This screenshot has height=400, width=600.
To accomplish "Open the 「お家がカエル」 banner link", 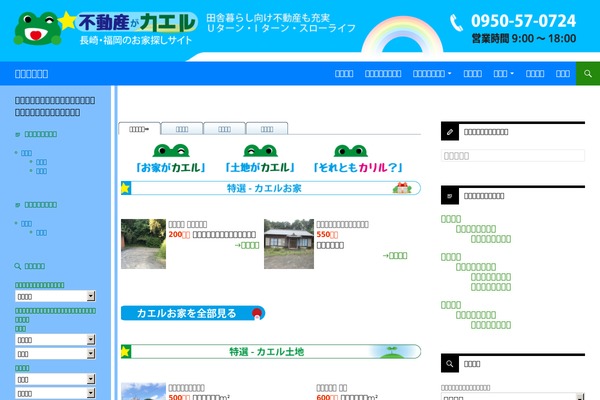I will tap(171, 168).
